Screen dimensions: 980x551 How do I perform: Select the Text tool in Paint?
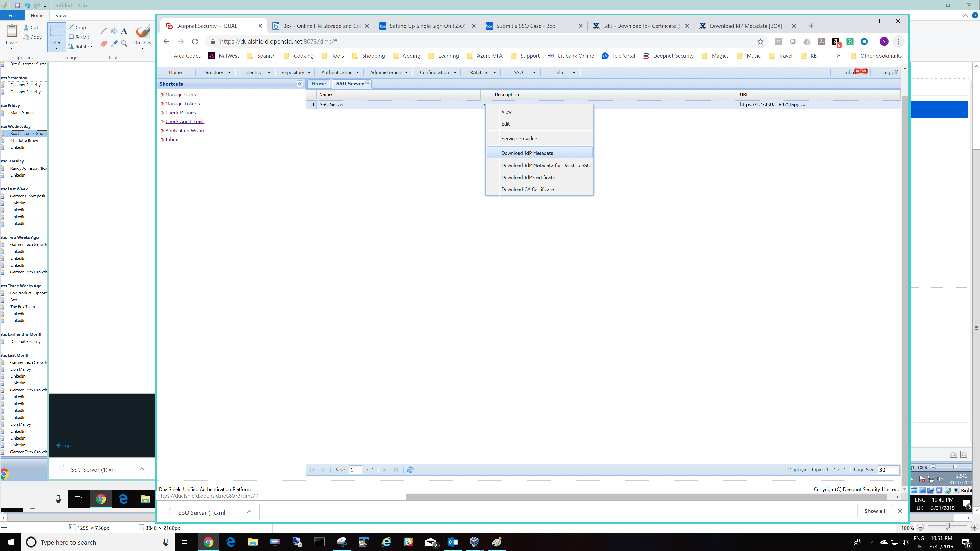pyautogui.click(x=124, y=31)
